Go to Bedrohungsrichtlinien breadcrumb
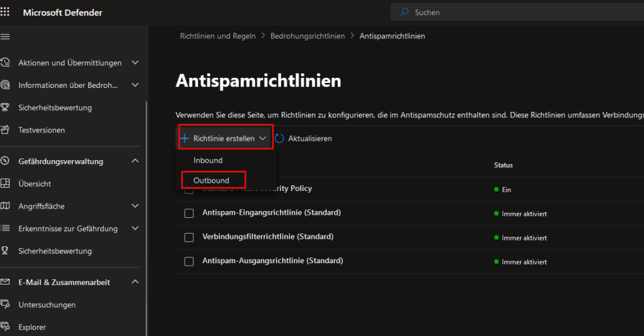Viewport: 644px width, 336px height. (308, 36)
